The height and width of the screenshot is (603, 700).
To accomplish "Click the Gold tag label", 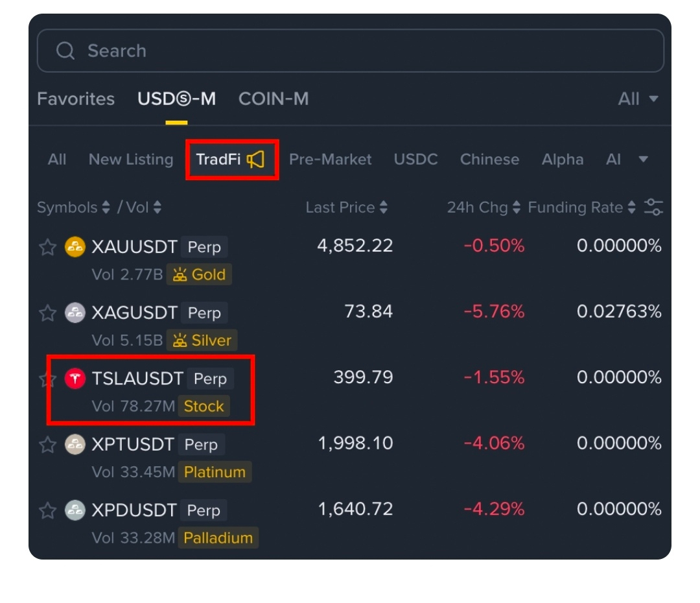I will 200,275.
